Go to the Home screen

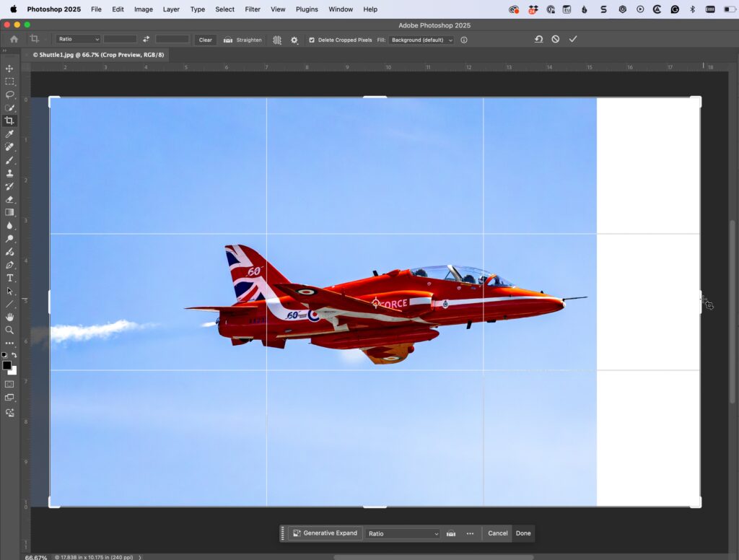14,40
